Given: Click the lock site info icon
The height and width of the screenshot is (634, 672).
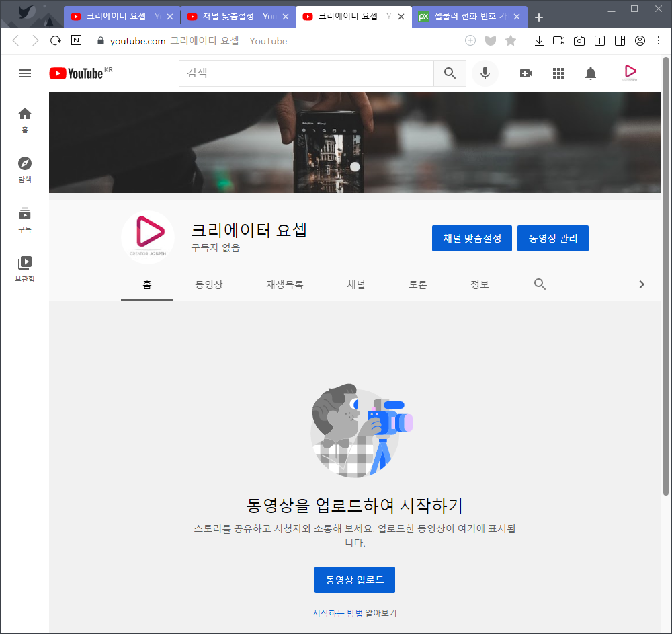Looking at the screenshot, I should tap(101, 41).
